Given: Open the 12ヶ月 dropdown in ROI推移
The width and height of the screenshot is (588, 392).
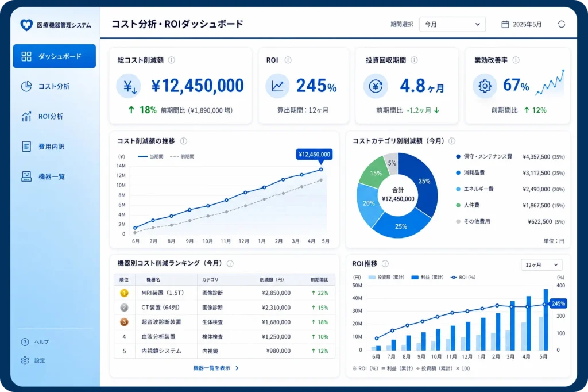Looking at the screenshot, I should (x=541, y=265).
